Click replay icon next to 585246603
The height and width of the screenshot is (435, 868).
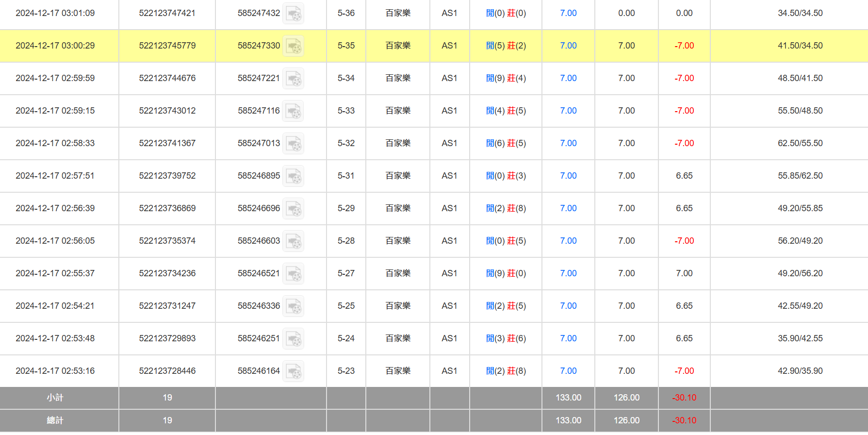pos(293,241)
